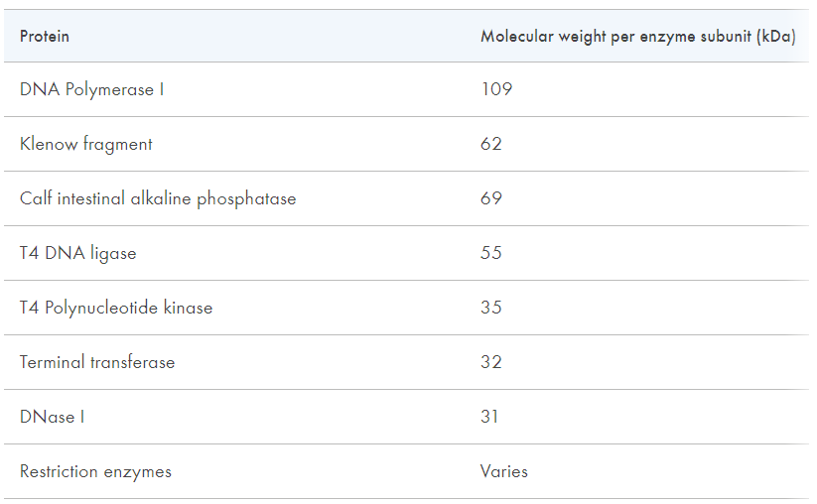Select the DNase I cell

click(52, 417)
